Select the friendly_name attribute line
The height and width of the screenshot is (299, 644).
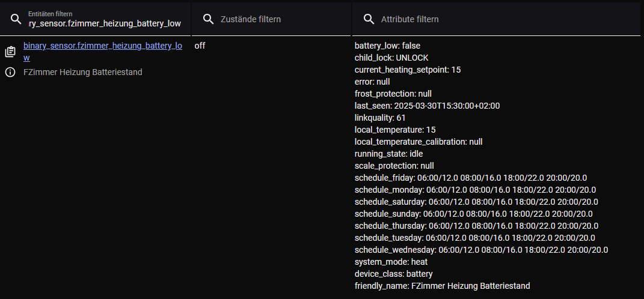coord(442,286)
